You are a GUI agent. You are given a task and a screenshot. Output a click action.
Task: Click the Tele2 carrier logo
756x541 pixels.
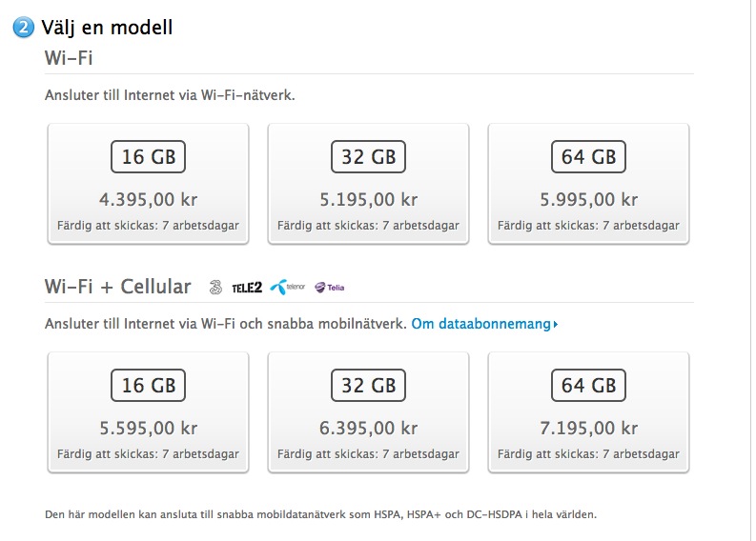247,288
